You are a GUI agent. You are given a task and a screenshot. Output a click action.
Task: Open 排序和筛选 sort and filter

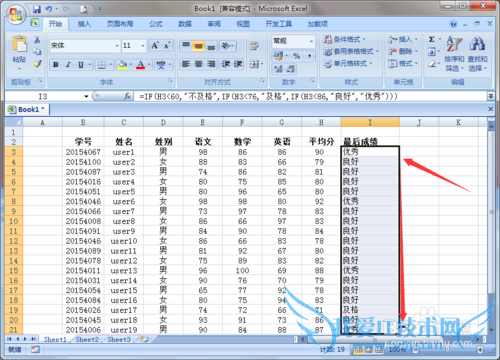coord(454,53)
